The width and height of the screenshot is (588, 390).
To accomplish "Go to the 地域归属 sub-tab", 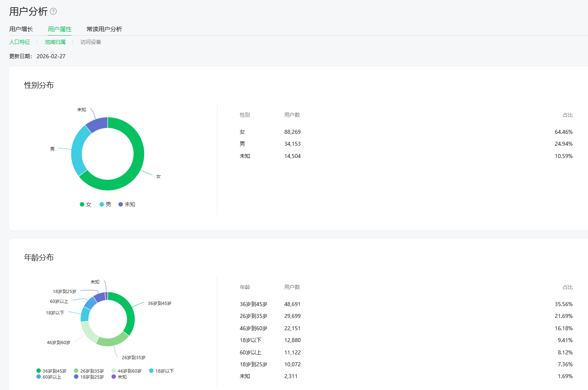I will coord(55,42).
